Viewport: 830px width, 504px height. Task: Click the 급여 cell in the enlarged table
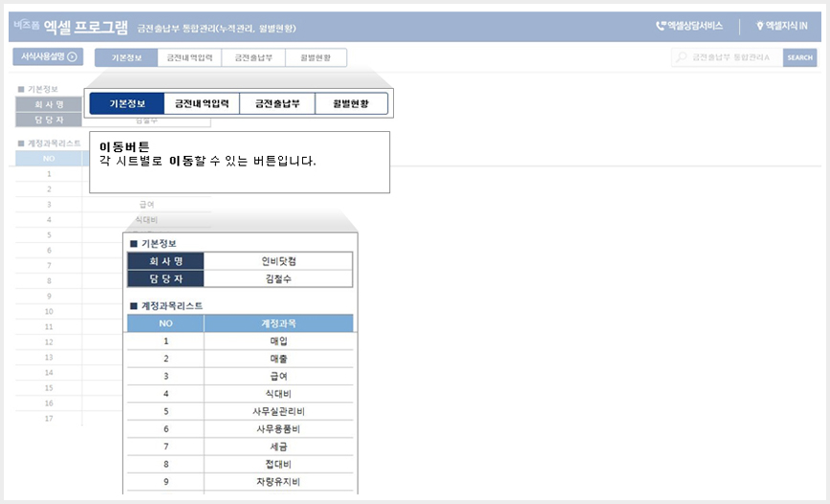pyautogui.click(x=278, y=376)
